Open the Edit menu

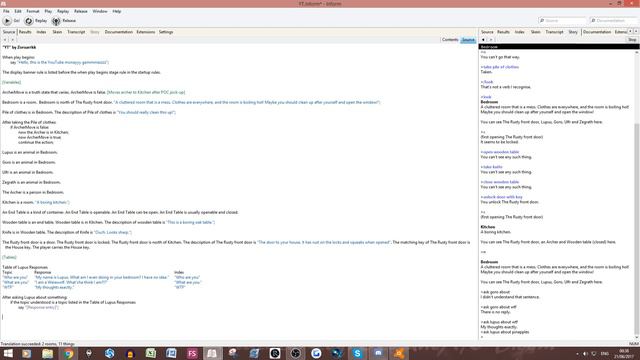click(18, 11)
